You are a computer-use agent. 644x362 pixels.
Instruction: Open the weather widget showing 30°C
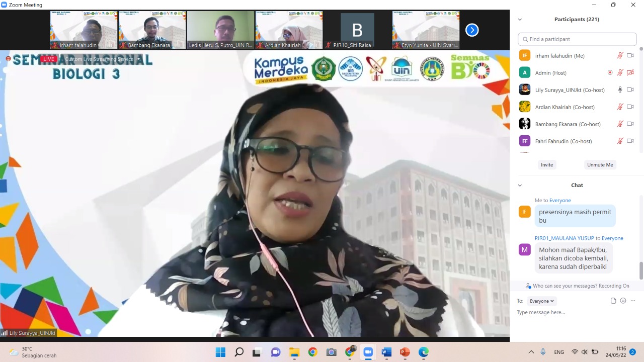pyautogui.click(x=33, y=352)
